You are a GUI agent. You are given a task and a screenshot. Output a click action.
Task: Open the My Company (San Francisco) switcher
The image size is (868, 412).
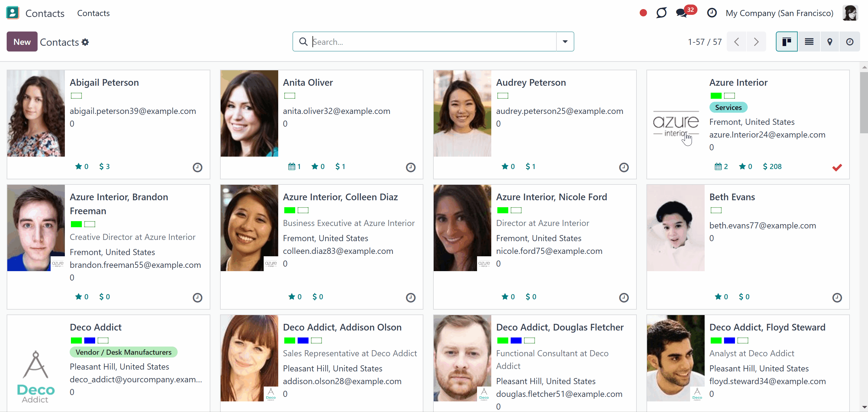click(780, 13)
